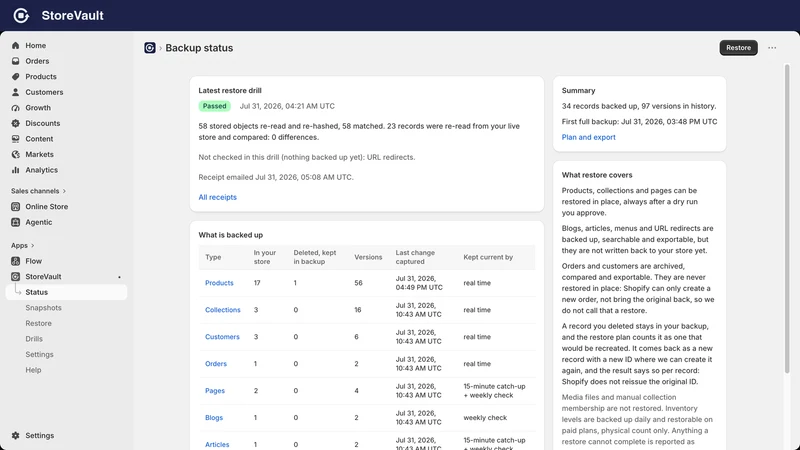
Task: Select the Status sidebar item
Action: click(66, 292)
